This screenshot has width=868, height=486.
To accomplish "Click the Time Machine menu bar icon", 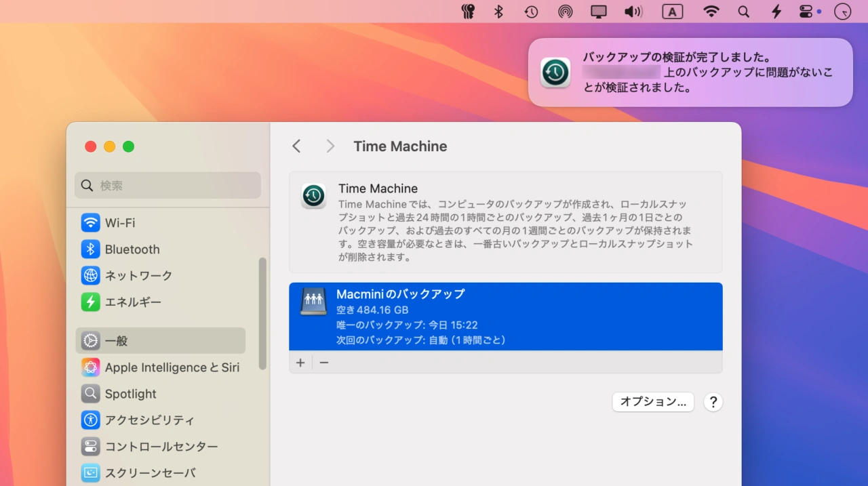I will pyautogui.click(x=531, y=11).
